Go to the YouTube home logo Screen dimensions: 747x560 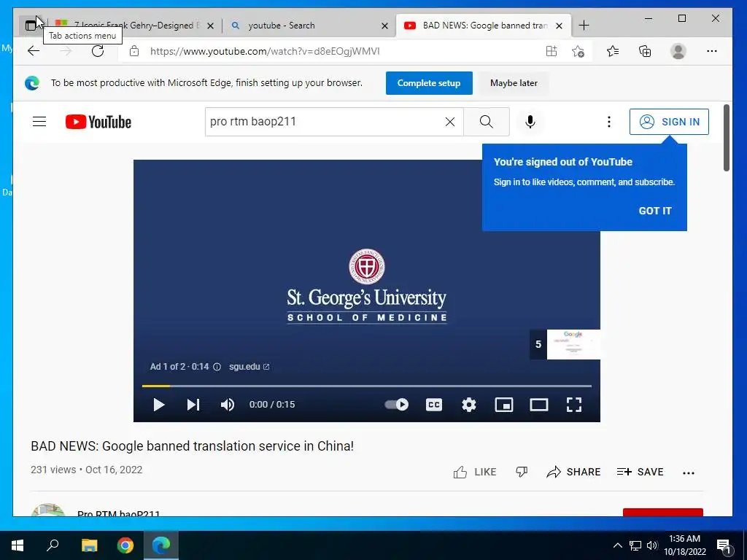tap(98, 122)
